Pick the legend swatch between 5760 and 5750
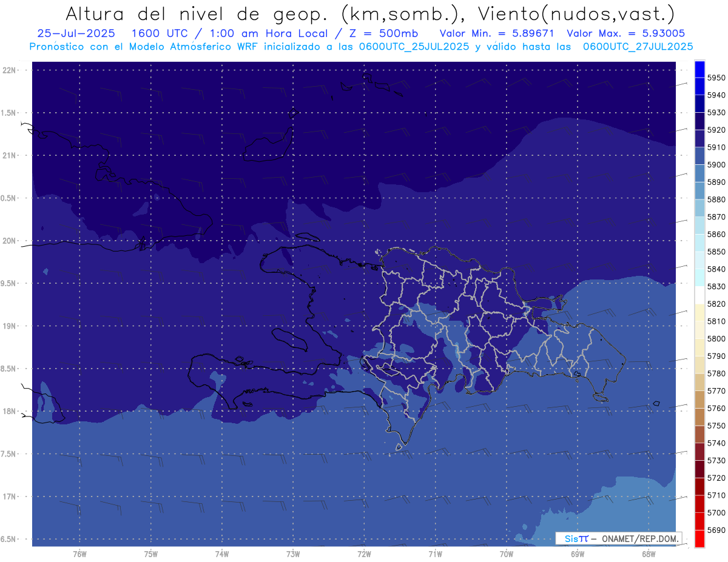 point(699,417)
